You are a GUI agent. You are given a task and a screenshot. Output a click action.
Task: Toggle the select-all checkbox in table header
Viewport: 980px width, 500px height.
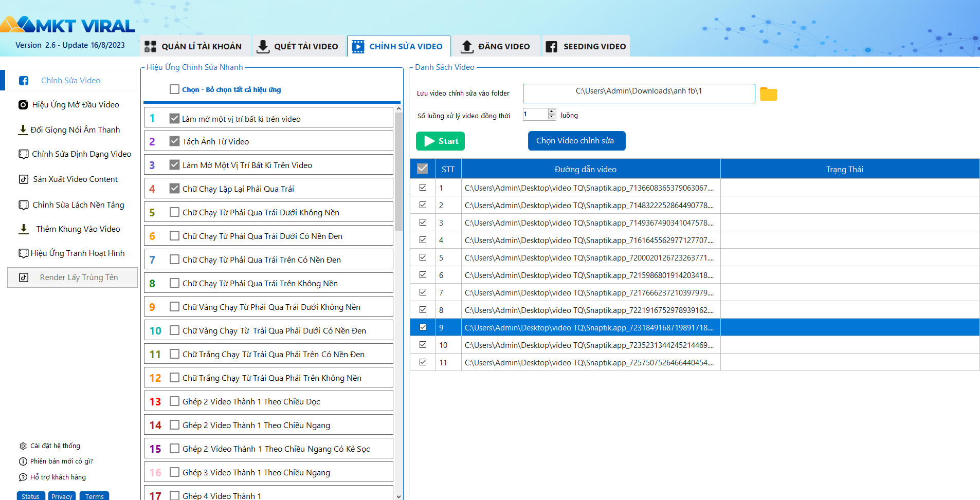[423, 169]
